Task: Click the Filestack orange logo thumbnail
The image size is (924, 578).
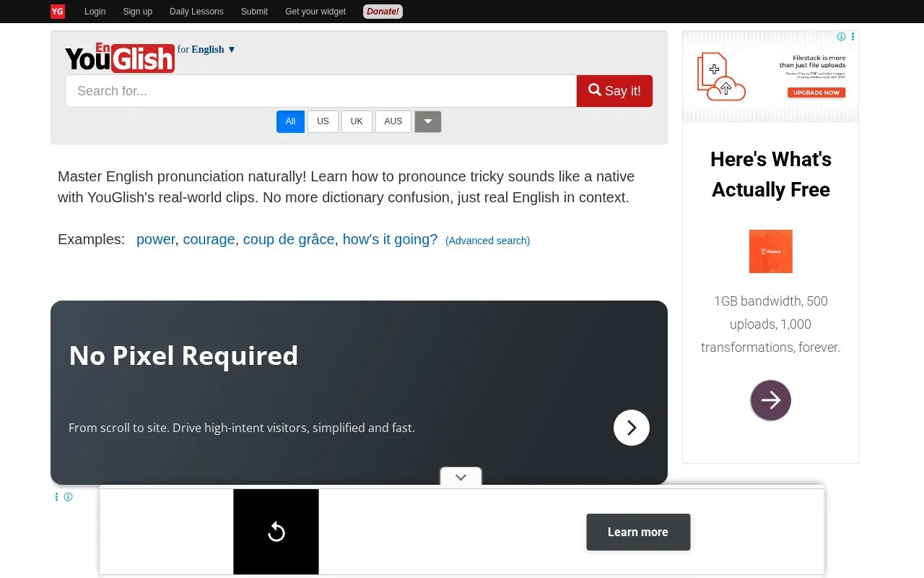Action: [771, 251]
